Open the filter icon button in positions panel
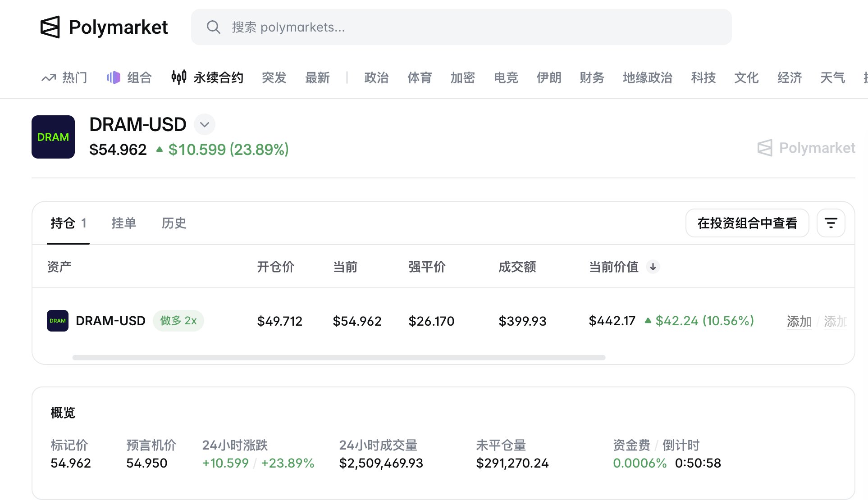This screenshot has height=500, width=868. [x=831, y=223]
